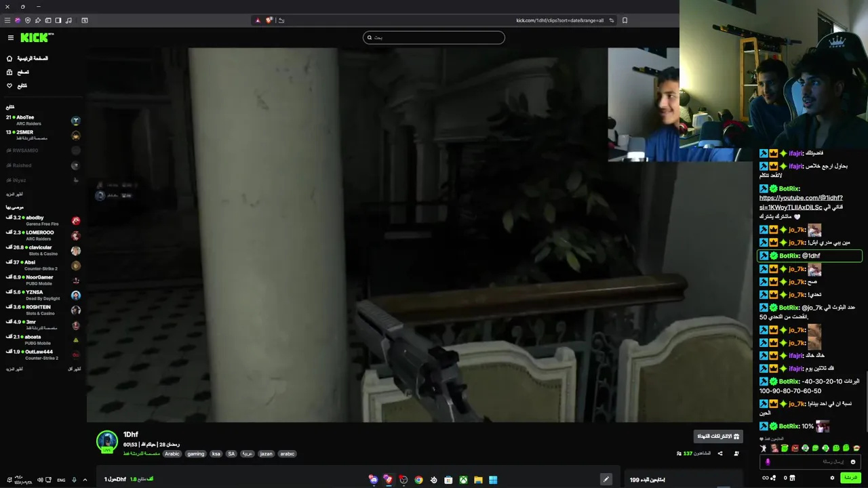Open the browse item in the sidebar
Viewport: 868px width, 488px height.
(18, 72)
